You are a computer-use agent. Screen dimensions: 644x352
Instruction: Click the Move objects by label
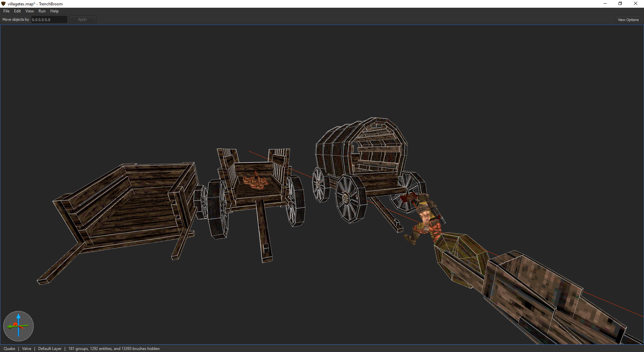pyautogui.click(x=15, y=20)
